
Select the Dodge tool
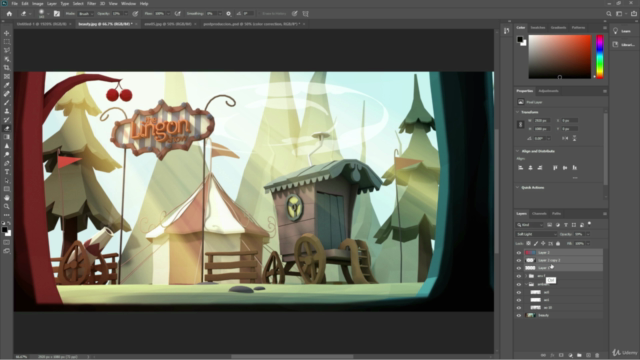pyautogui.click(x=7, y=155)
